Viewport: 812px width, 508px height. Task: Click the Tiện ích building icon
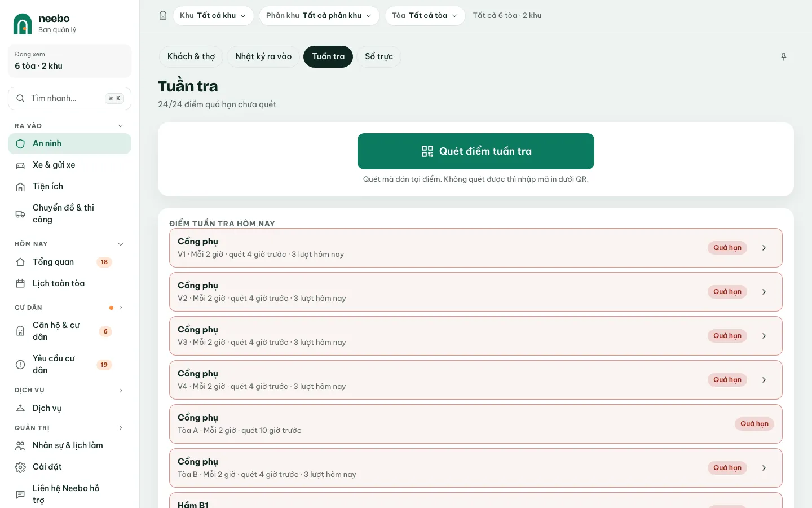point(20,187)
